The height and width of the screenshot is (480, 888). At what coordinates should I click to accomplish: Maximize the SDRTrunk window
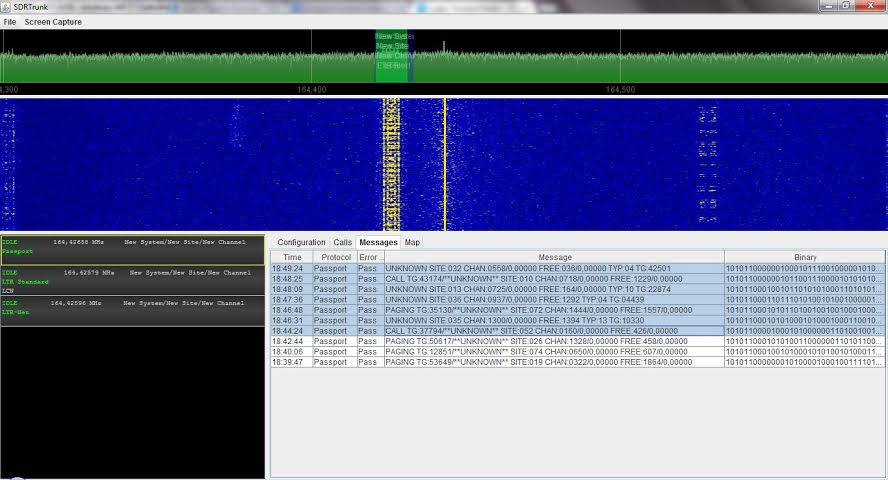point(846,6)
